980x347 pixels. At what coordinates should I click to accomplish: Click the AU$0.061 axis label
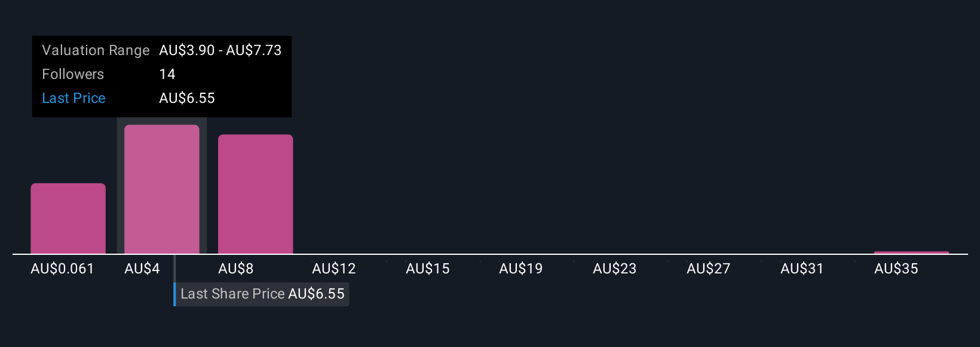point(63,269)
